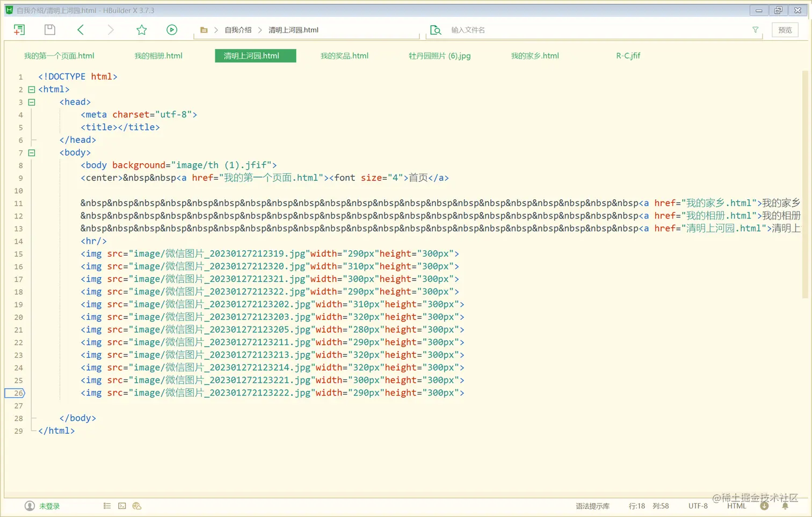Select the 清明上河园.html tab

tap(256, 56)
